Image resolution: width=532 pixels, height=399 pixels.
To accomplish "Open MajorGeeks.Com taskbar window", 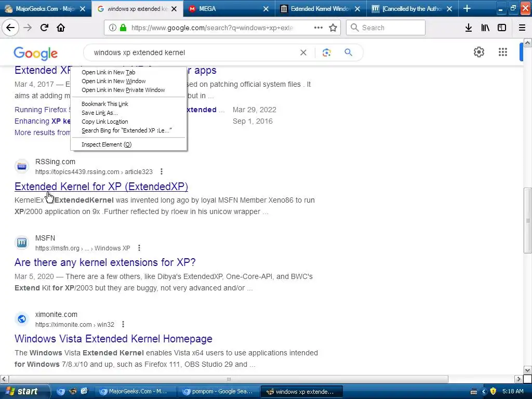I will pos(135,392).
